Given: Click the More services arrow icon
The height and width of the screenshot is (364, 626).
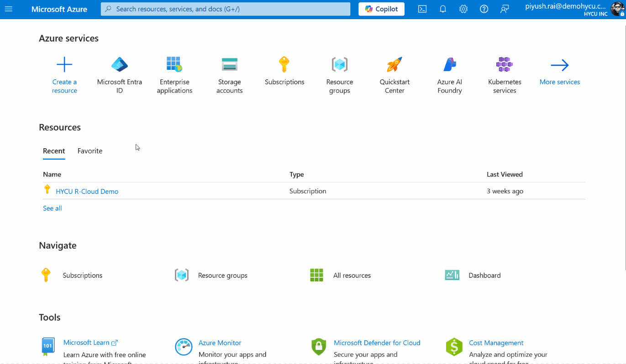Looking at the screenshot, I should pos(559,65).
